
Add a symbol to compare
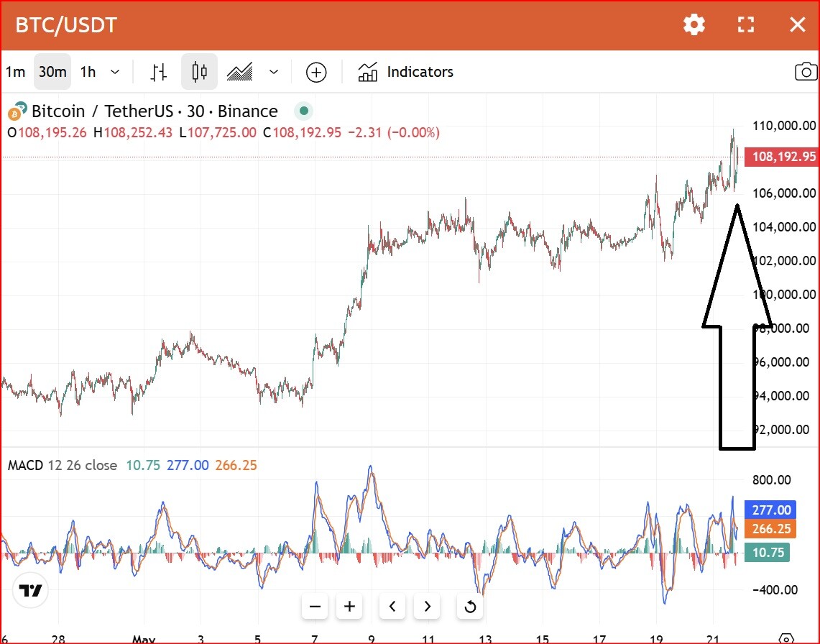316,72
